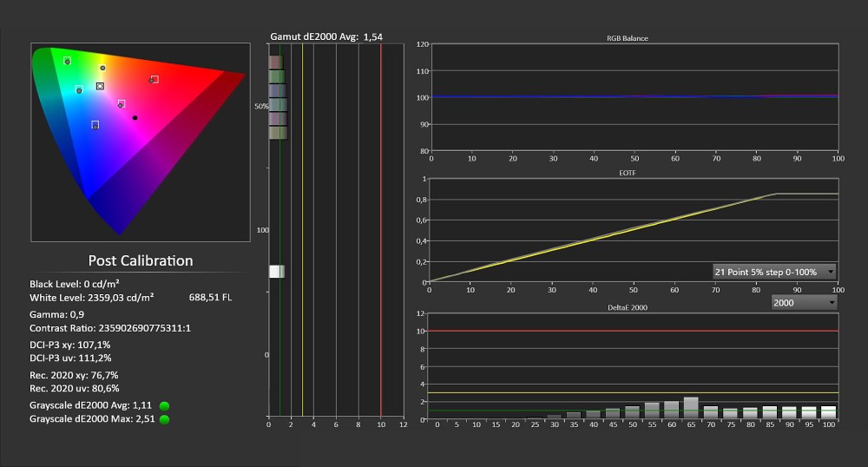Open the 2000 DeltaE formula dropdown
The width and height of the screenshot is (868, 467).
coord(804,302)
